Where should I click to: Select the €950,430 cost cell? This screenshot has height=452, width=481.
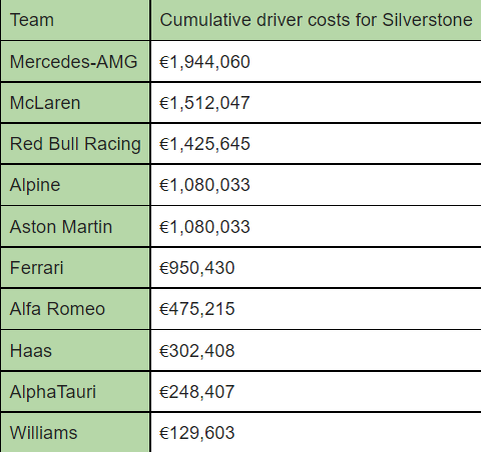point(316,268)
